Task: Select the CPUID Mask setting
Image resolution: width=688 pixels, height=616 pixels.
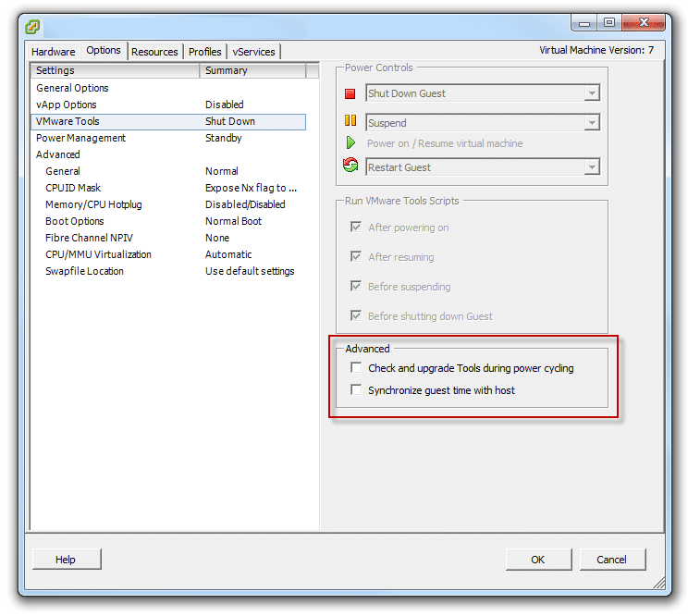Action: point(73,188)
